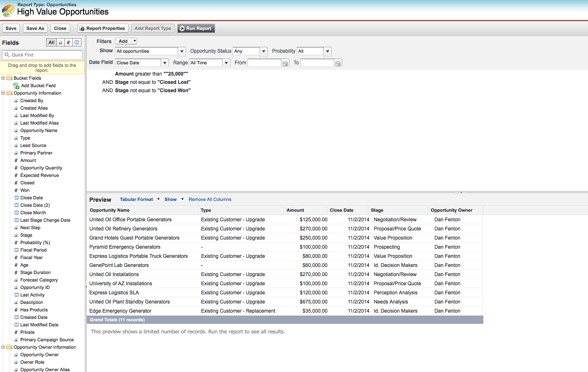Collapse Opportunity Owner Information folder
This screenshot has width=588, height=372.
3,347
